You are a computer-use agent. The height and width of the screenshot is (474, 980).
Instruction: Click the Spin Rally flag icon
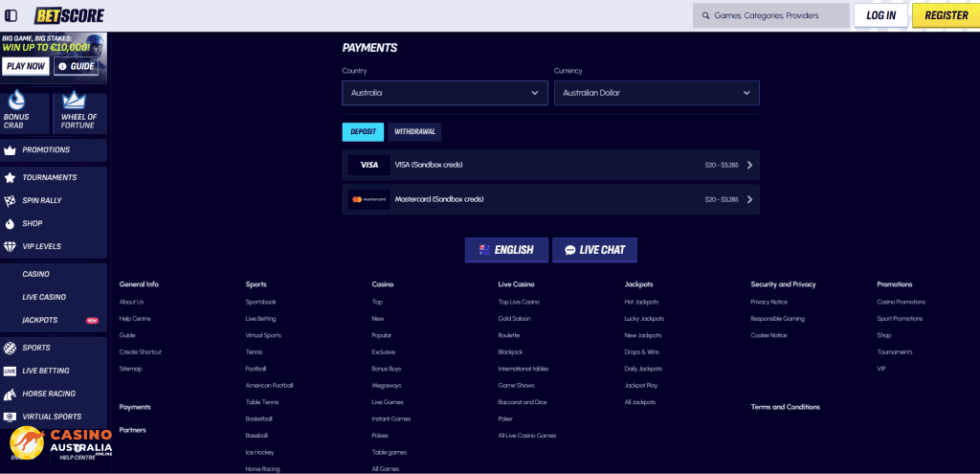[x=10, y=201]
